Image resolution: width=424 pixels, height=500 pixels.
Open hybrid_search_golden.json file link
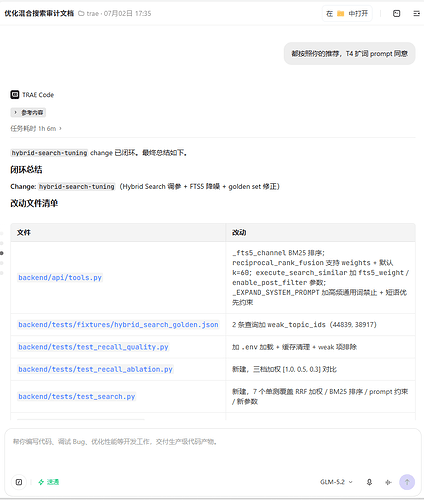118,325
